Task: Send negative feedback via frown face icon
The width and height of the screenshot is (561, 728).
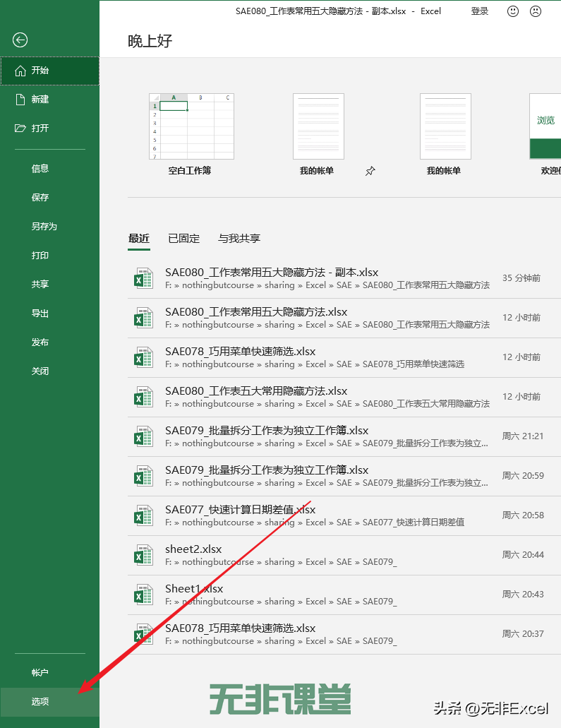Action: click(536, 11)
